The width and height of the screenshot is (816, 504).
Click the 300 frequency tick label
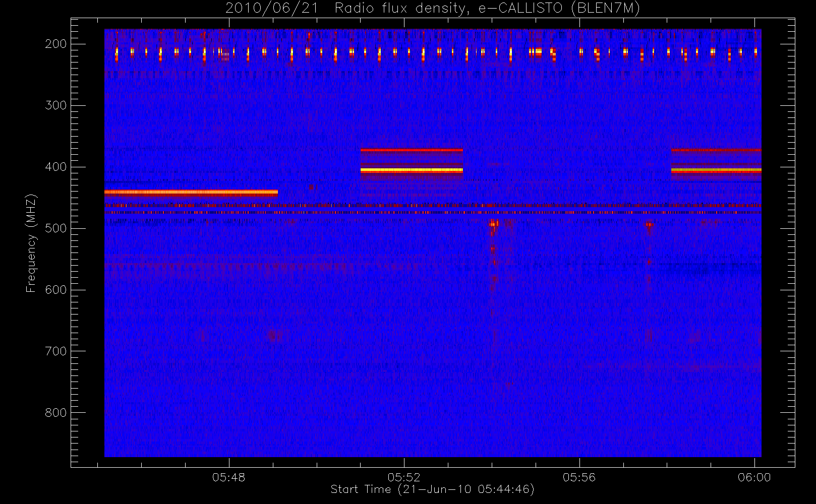[56, 105]
